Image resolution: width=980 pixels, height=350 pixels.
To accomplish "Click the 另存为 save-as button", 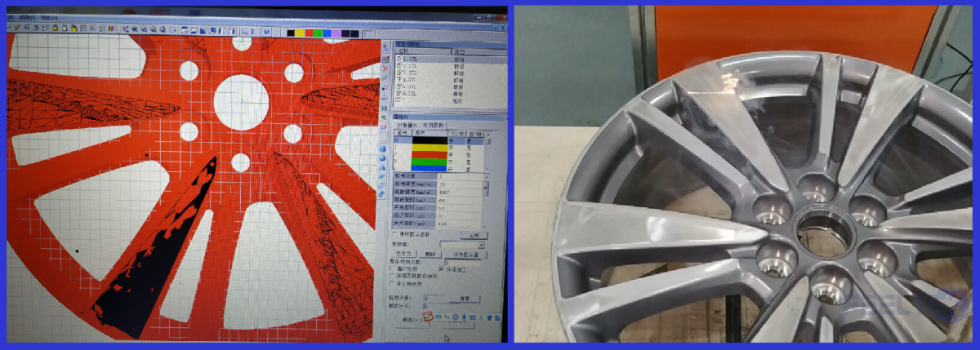I will tap(404, 255).
